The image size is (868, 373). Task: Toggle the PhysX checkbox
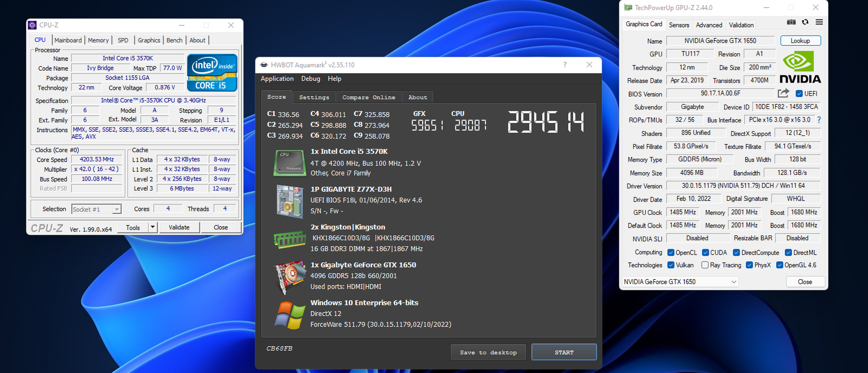[x=750, y=265]
